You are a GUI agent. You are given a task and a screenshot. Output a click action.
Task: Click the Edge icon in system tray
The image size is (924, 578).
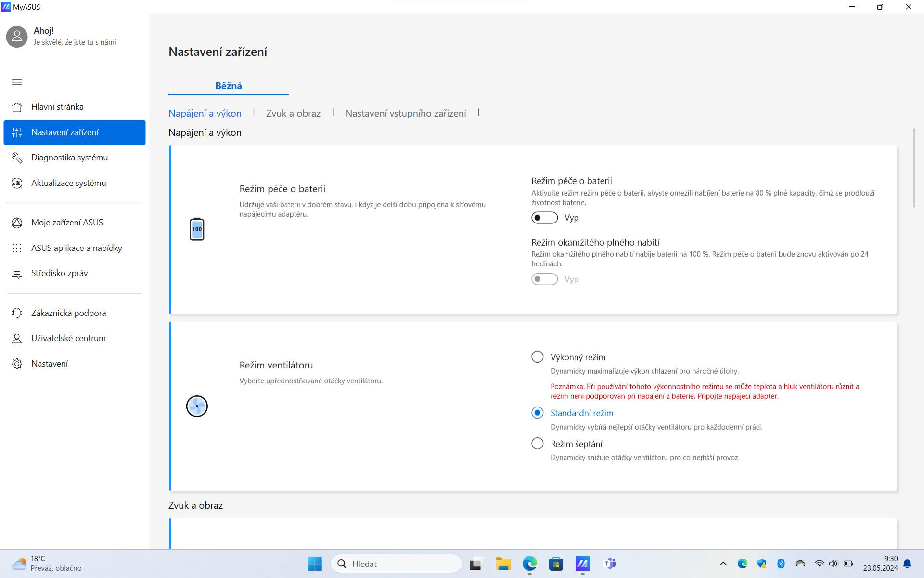pyautogui.click(x=743, y=564)
